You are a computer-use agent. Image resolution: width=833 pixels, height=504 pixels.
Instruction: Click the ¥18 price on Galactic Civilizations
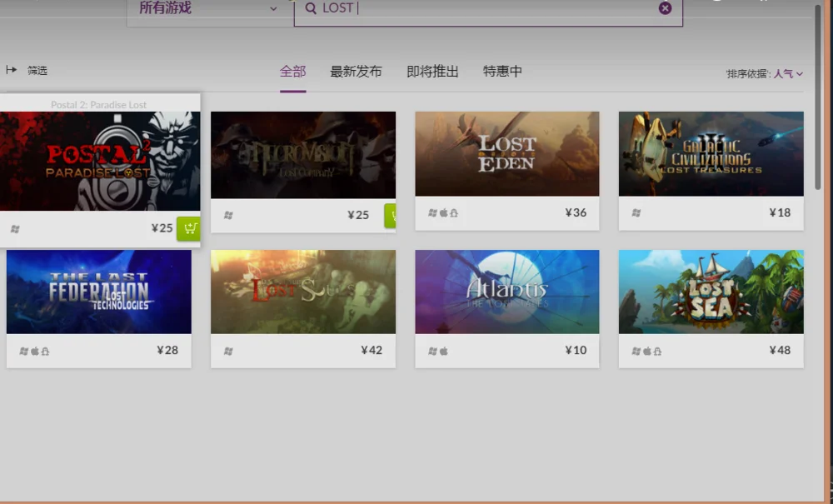pos(780,212)
